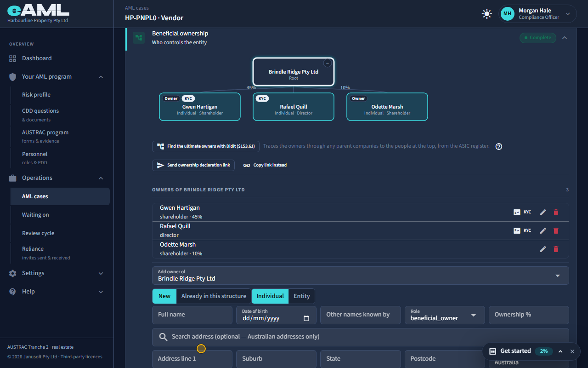Open Waiting on page
The image size is (588, 368).
point(35,215)
